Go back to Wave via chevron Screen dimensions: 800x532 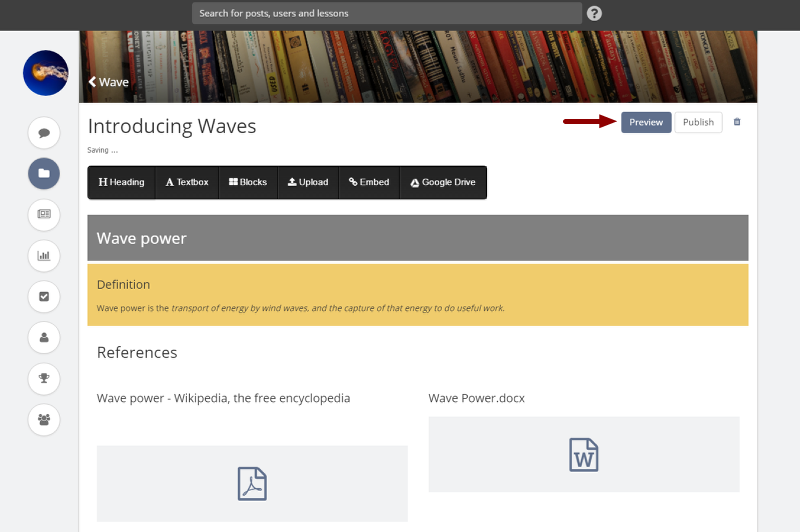(x=108, y=82)
